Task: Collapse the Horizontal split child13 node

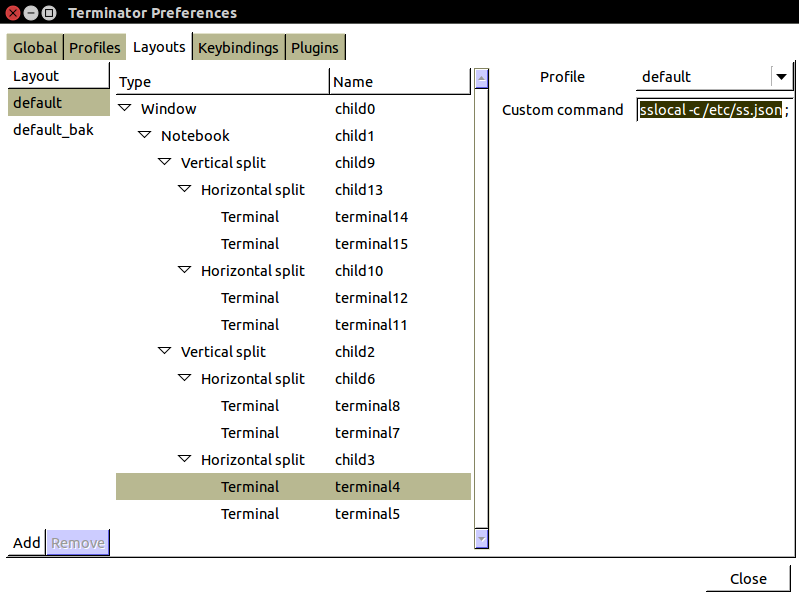Action: click(x=184, y=189)
